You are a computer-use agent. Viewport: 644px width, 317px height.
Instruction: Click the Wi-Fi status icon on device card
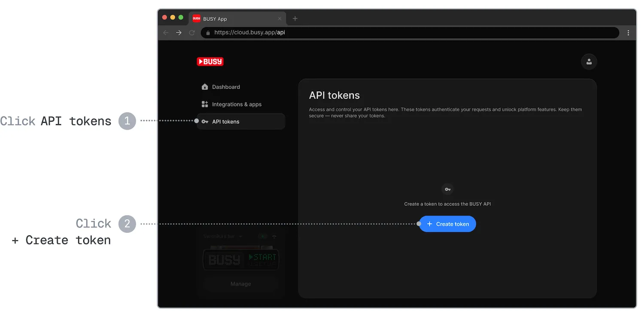coord(274,236)
